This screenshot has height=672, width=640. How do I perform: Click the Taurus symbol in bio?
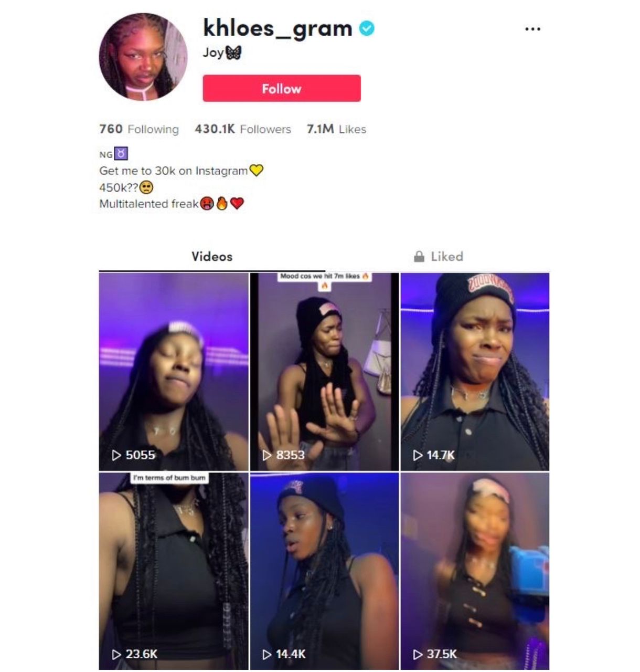pyautogui.click(x=121, y=154)
